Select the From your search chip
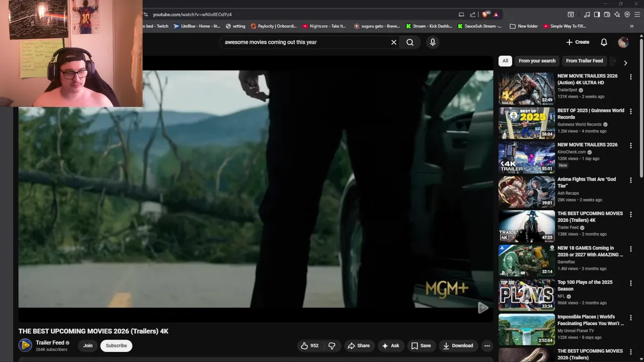644x362 pixels. pos(537,61)
